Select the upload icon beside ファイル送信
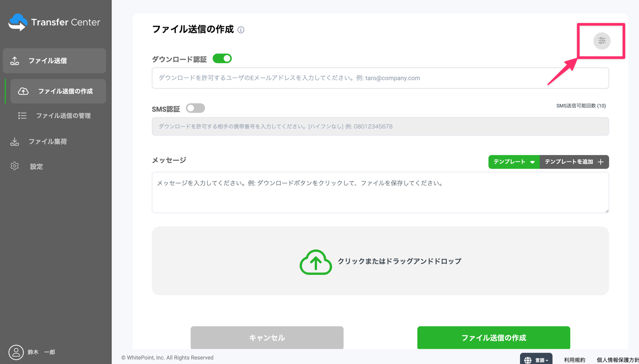The height and width of the screenshot is (364, 639). coord(15,60)
